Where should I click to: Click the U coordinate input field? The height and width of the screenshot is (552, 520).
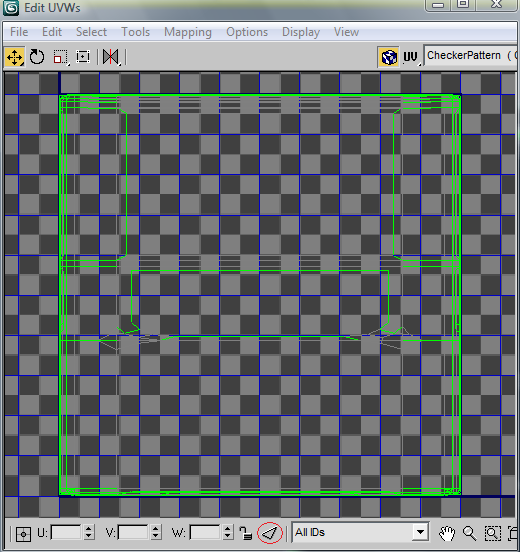(66, 532)
